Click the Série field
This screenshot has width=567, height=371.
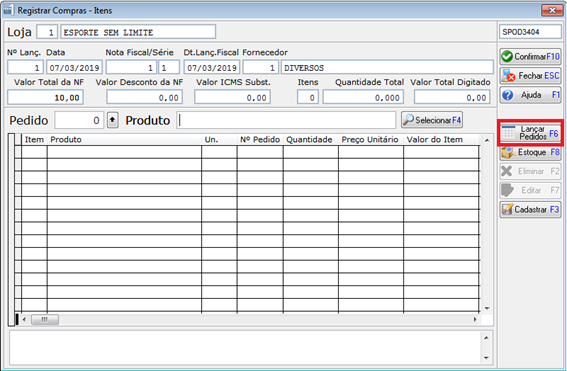(169, 68)
